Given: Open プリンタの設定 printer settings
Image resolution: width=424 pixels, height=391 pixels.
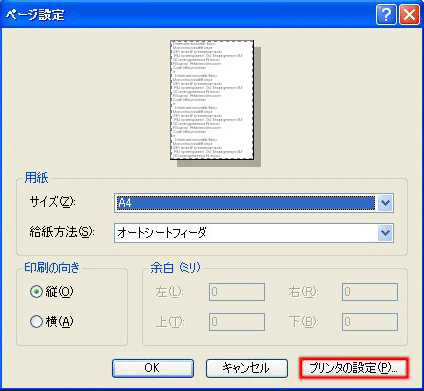Looking at the screenshot, I should [x=354, y=368].
